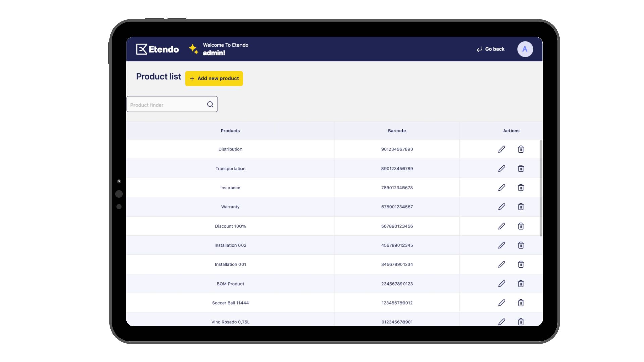The image size is (644, 362).
Task: Click the table vertical scrollbar
Action: pyautogui.click(x=541, y=188)
